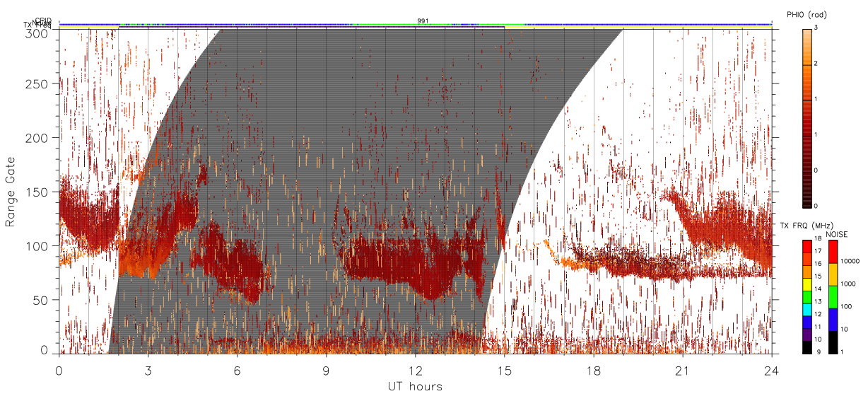
Task: Click the TX FRQ (MHz) legend title
Action: tap(807, 226)
